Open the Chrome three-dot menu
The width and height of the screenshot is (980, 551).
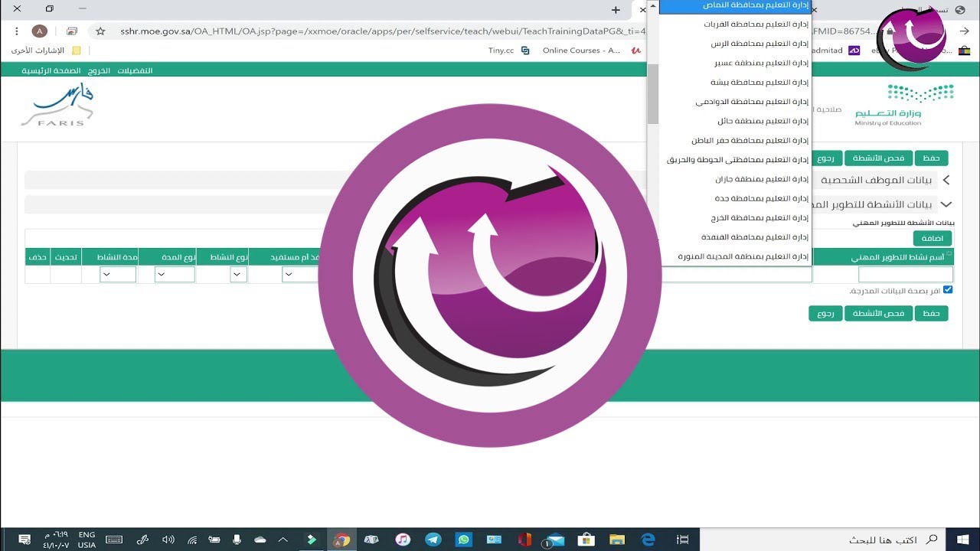click(17, 31)
